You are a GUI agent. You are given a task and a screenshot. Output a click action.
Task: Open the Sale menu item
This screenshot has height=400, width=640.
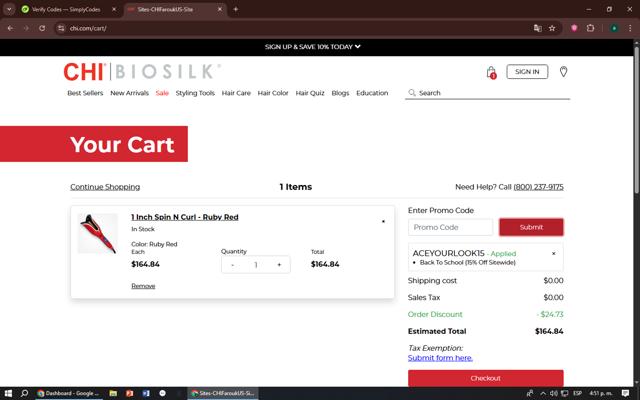pos(162,93)
